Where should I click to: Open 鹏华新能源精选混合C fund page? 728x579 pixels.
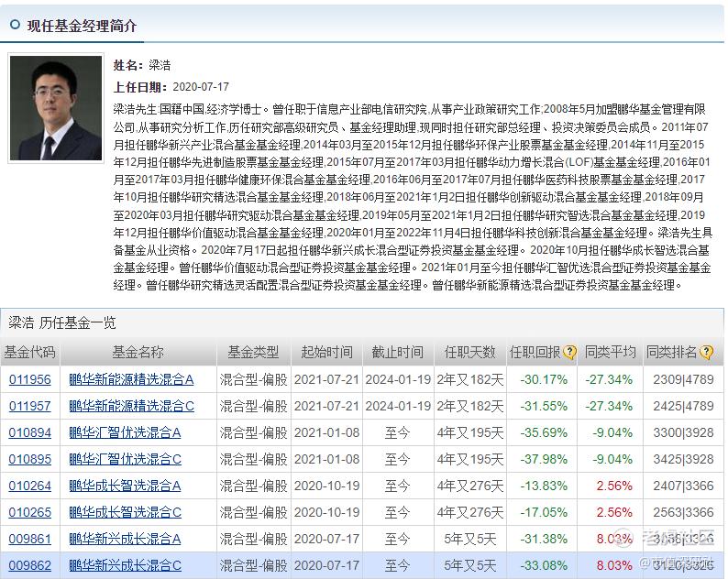131,406
